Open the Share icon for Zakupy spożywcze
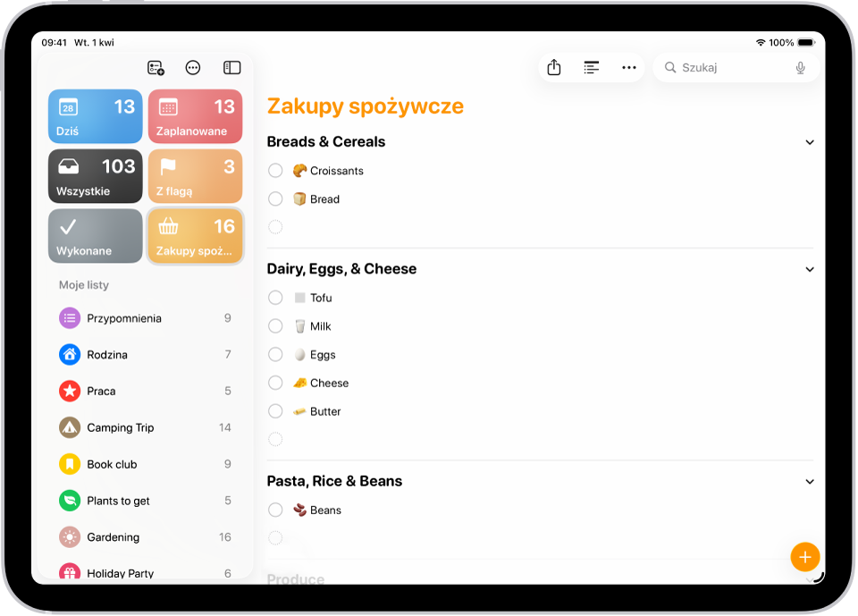Image resolution: width=858 pixels, height=616 pixels. coord(553,67)
